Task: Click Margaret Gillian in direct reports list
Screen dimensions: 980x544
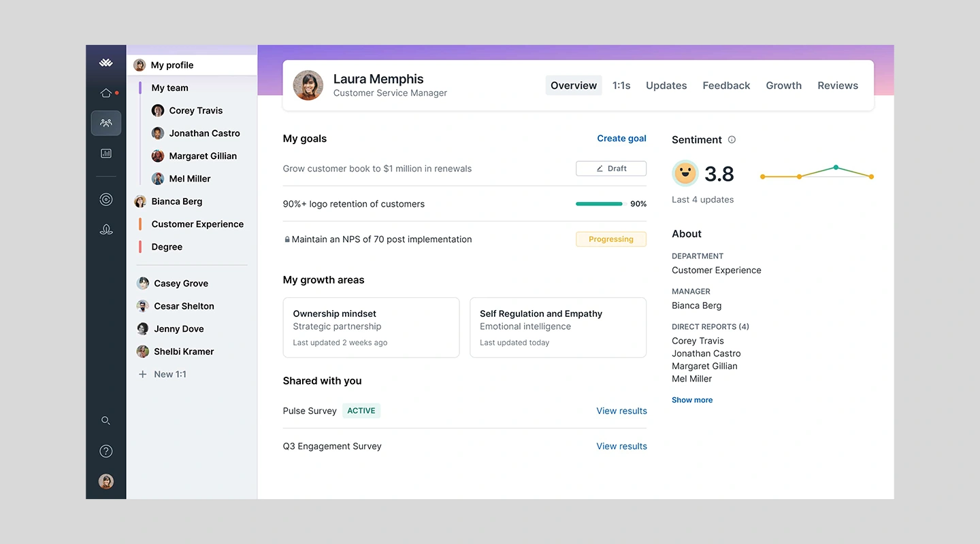Action: [704, 366]
